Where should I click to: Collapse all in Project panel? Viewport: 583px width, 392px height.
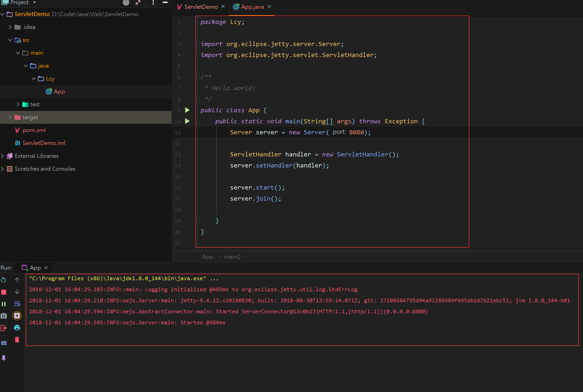(138, 2)
